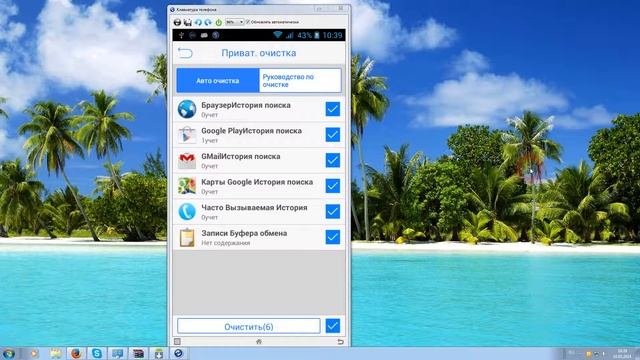This screenshot has height=360, width=640.
Task: Select the Авто очистка tab
Action: (218, 80)
